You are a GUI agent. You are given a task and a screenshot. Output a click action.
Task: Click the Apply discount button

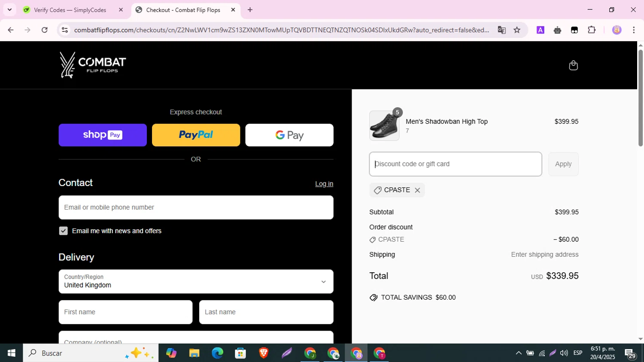[x=563, y=164]
